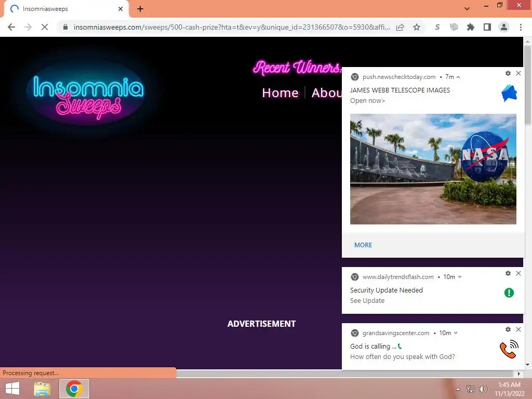Viewport: 532px width, 399px height.
Task: Open the network tray icon
Action: [470, 389]
